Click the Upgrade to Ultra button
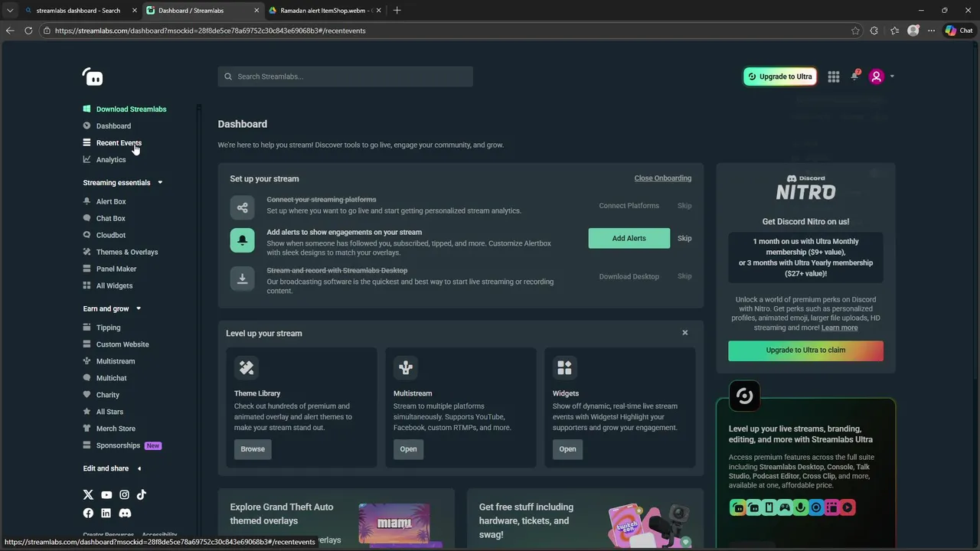The height and width of the screenshot is (551, 980). point(780,77)
